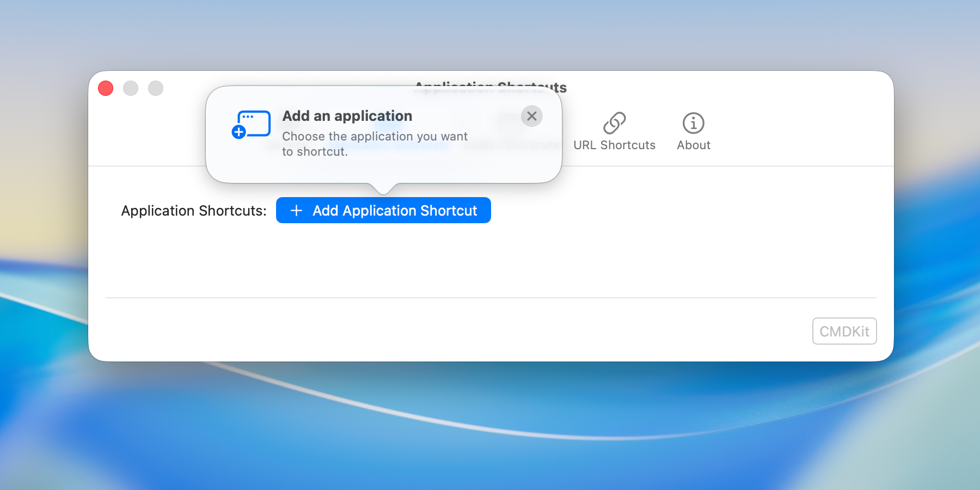Click the red traffic light icon
The height and width of the screenshot is (490, 980).
coord(106,88)
